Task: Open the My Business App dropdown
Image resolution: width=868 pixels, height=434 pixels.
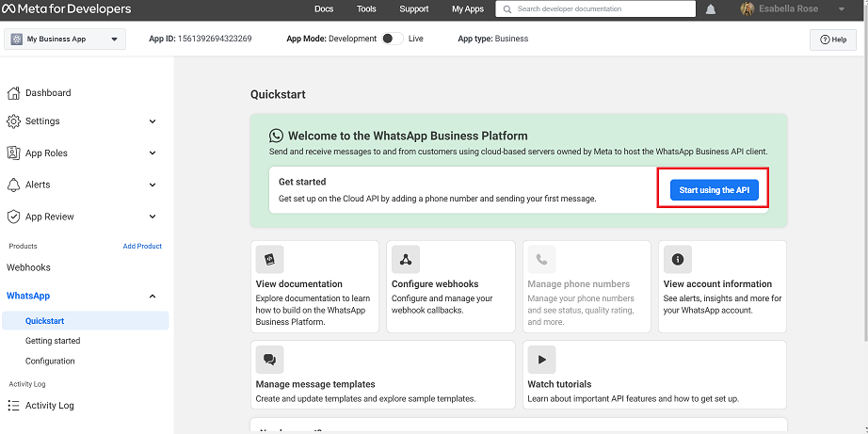Action: [x=65, y=40]
